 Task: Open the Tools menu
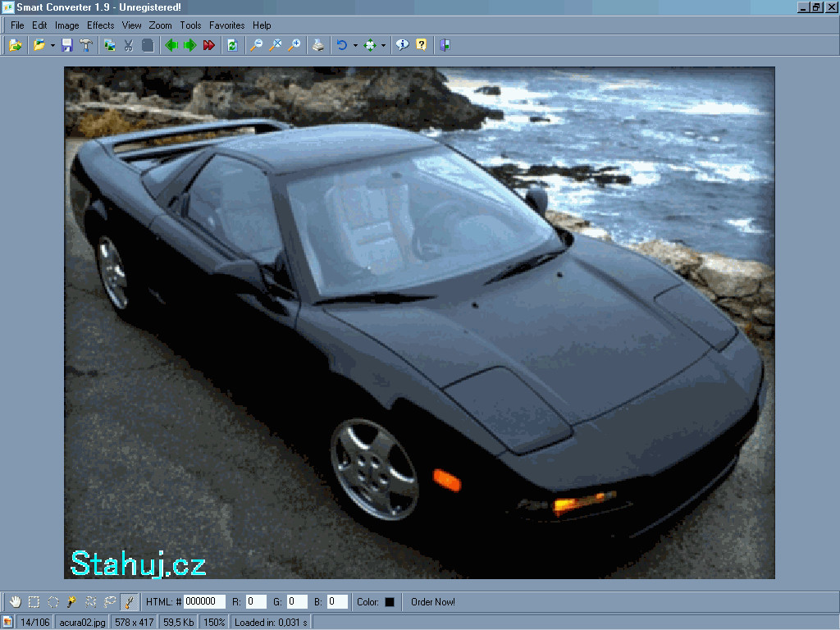point(190,25)
